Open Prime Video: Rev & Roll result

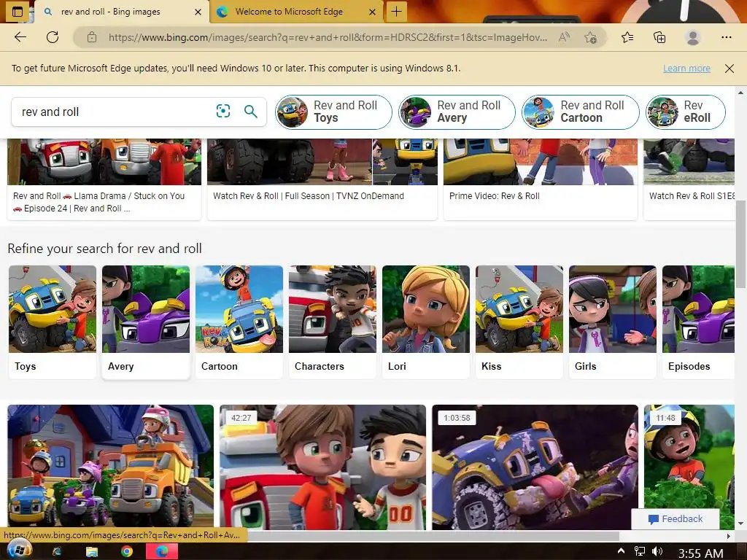click(541, 179)
